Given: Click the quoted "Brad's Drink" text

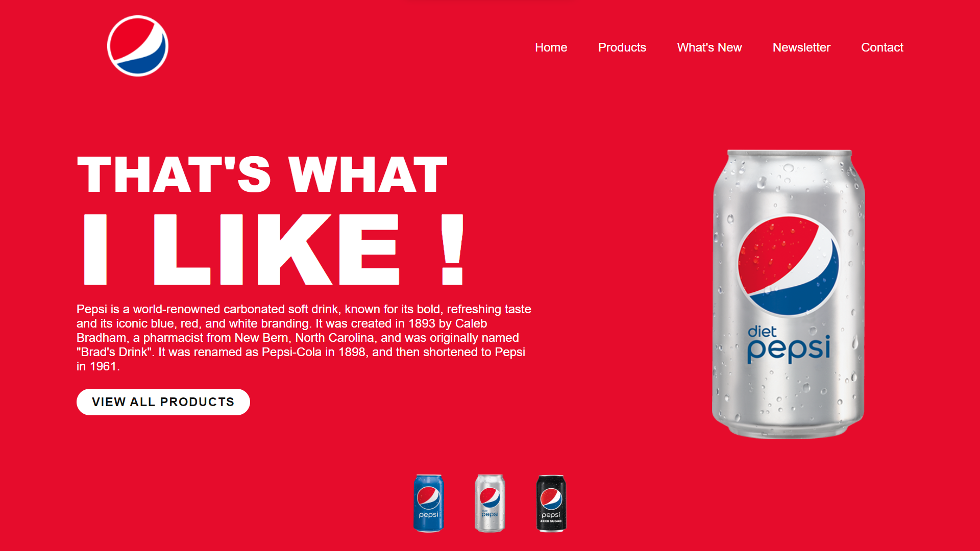Looking at the screenshot, I should point(115,352).
